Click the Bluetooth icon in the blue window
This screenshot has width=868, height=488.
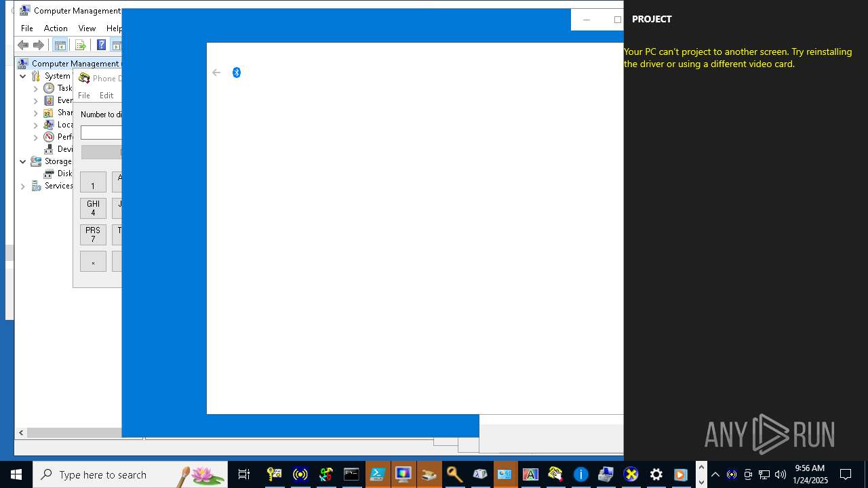pos(237,73)
